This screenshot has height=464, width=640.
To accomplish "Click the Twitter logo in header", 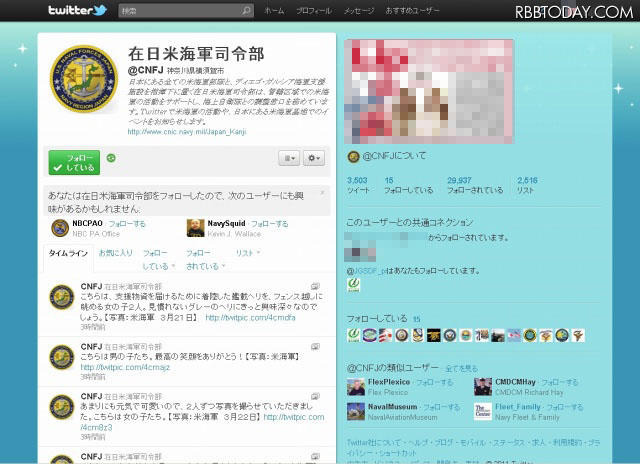I will click(78, 10).
